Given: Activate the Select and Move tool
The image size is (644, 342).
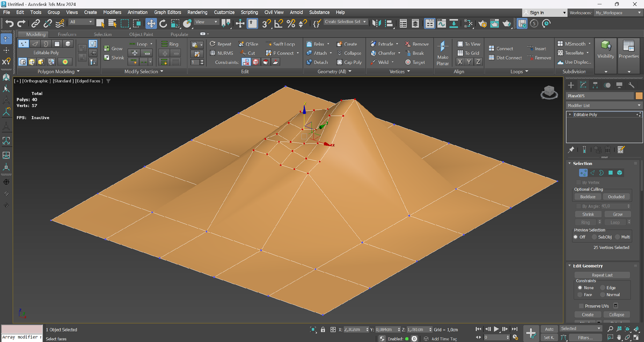Looking at the screenshot, I should [151, 24].
